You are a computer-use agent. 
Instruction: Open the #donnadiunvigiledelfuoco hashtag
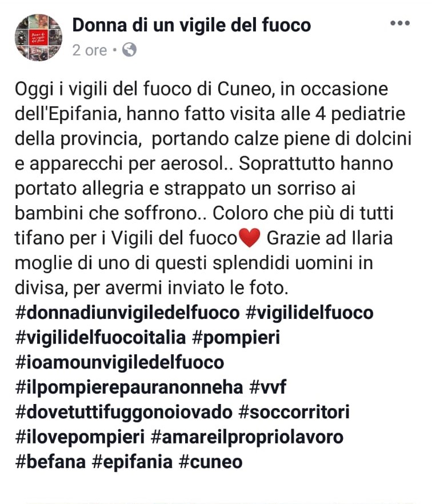[127, 313]
